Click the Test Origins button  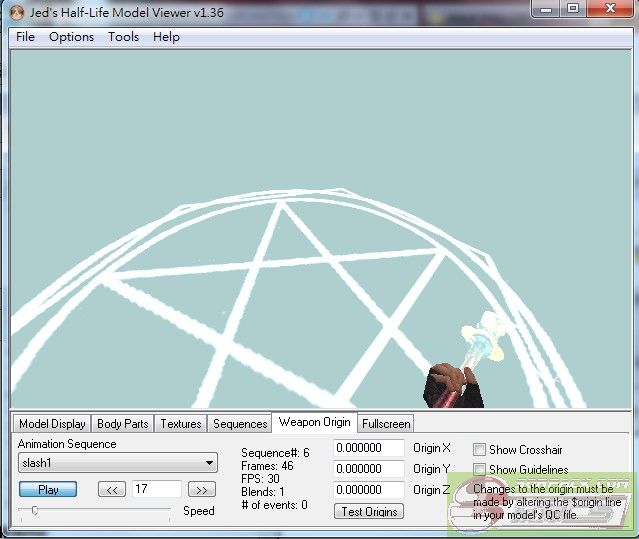[369, 511]
